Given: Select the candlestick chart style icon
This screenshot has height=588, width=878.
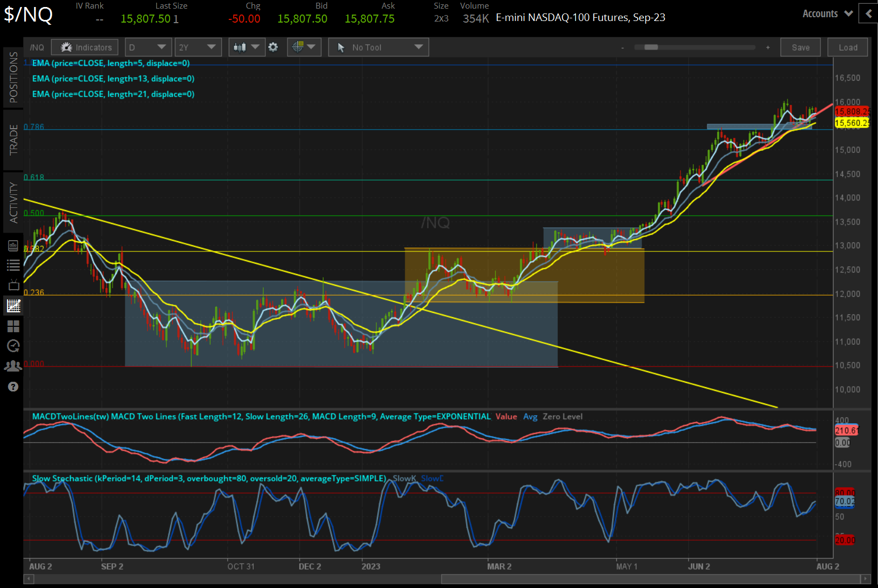Looking at the screenshot, I should (x=240, y=47).
